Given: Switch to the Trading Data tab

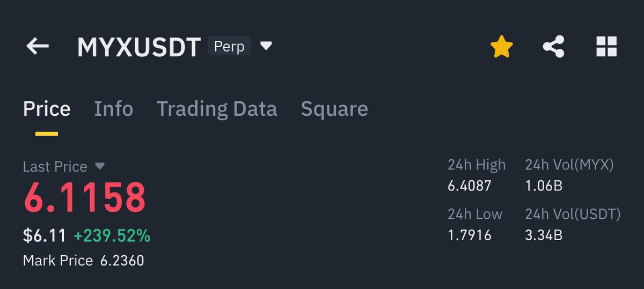Looking at the screenshot, I should (217, 109).
